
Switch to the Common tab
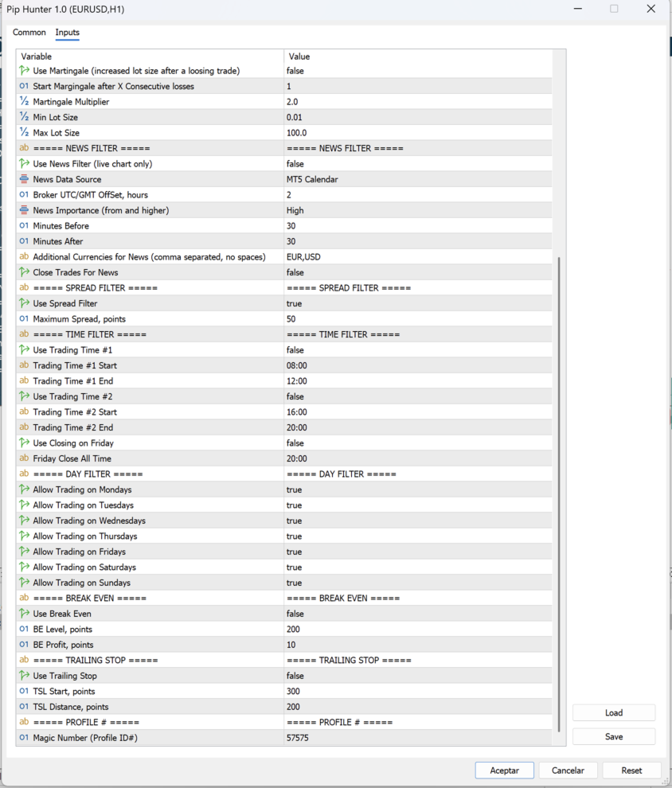coord(29,33)
